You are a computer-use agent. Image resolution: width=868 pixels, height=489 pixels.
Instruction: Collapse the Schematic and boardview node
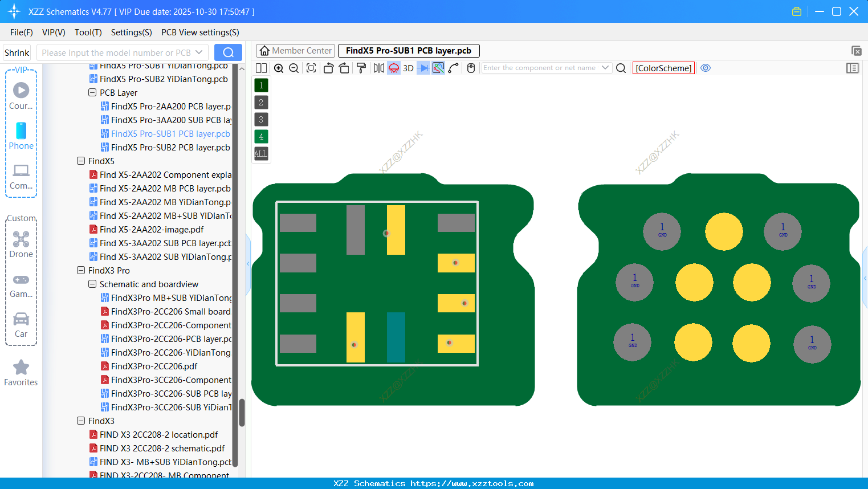[x=92, y=284]
